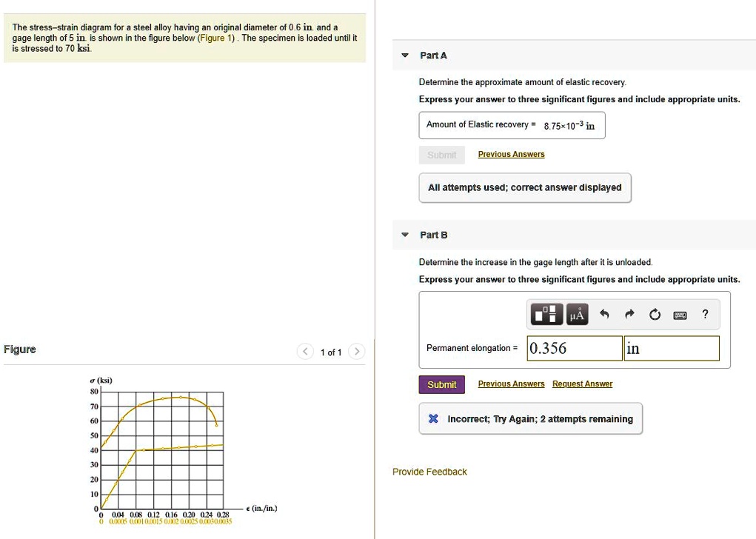
Task: Click the units input field
Action: [671, 349]
